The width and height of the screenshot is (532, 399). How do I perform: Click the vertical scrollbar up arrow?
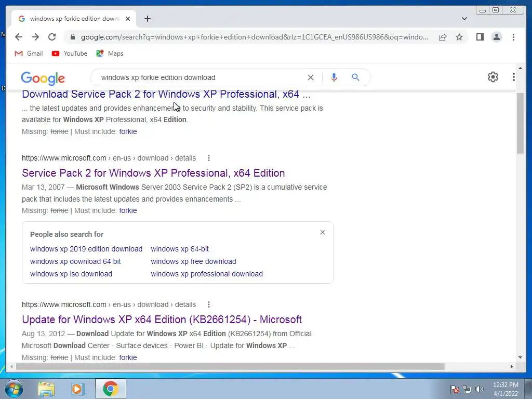coord(521,68)
